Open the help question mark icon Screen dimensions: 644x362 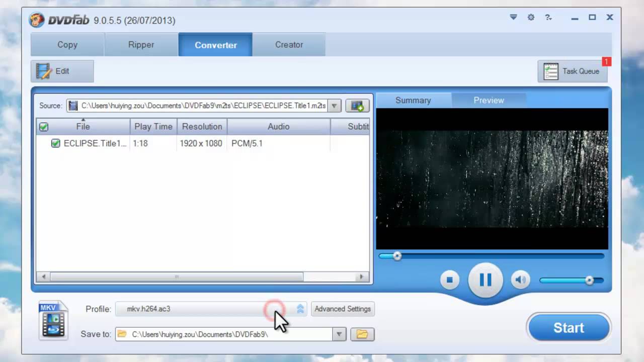click(x=548, y=17)
